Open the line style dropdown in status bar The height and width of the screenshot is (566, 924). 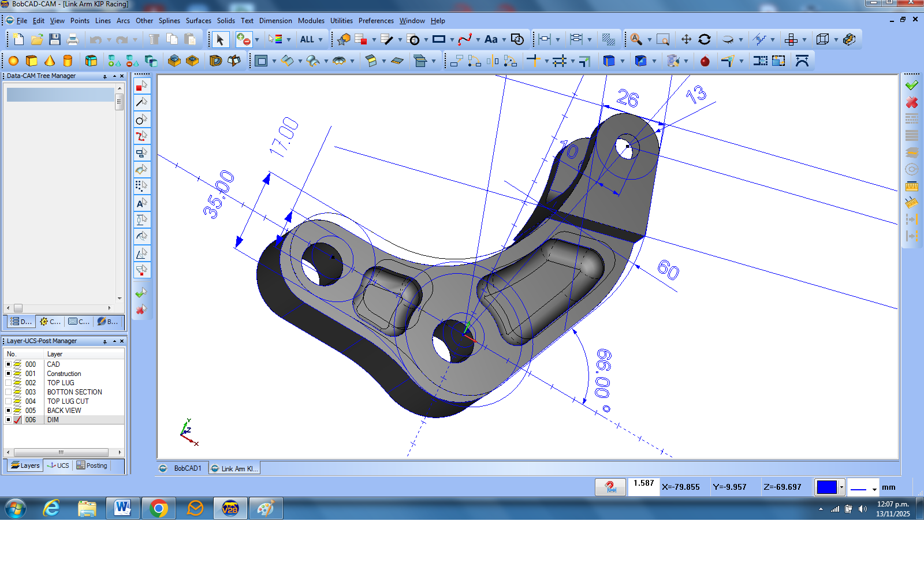point(874,489)
